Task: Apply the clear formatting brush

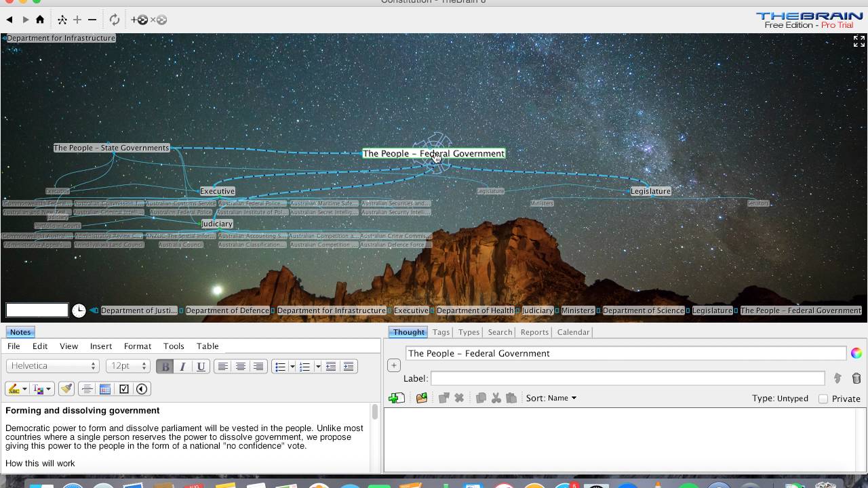Action: coord(66,389)
